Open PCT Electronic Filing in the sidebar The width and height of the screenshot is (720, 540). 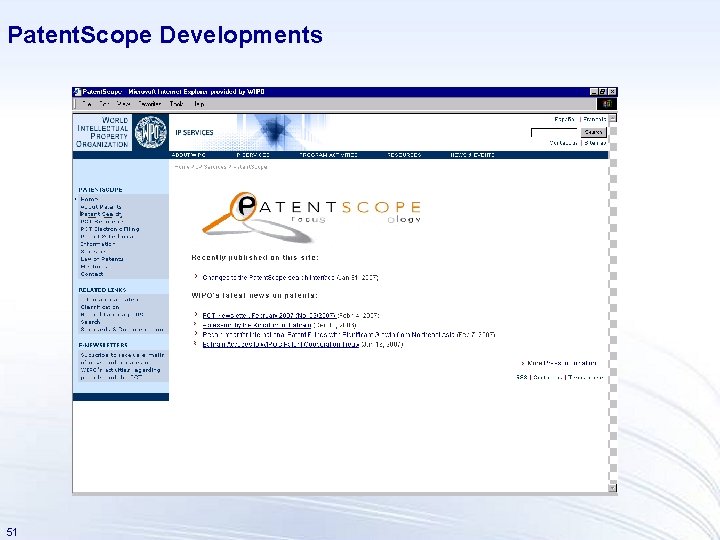(x=110, y=229)
